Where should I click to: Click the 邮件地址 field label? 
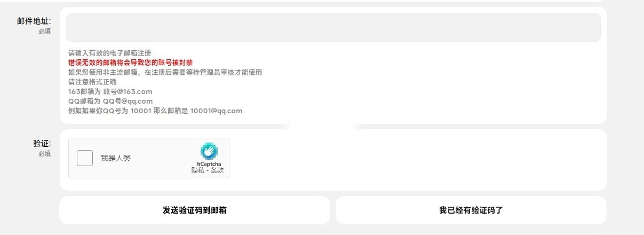34,21
